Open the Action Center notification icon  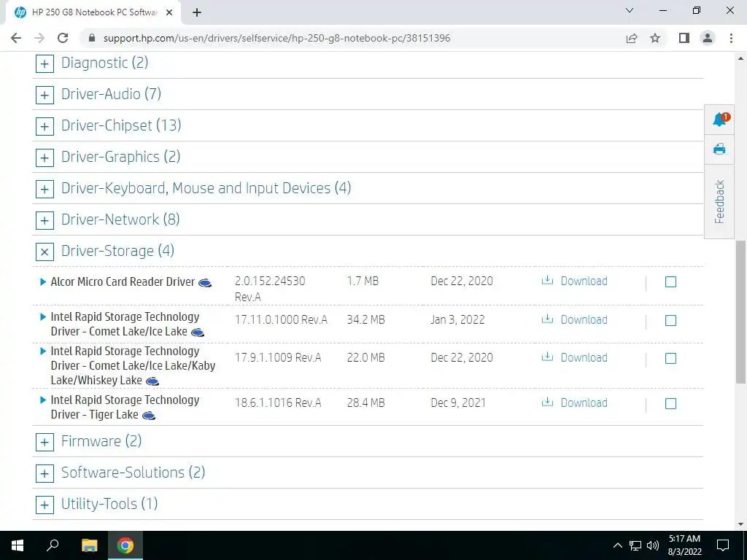coord(723,545)
